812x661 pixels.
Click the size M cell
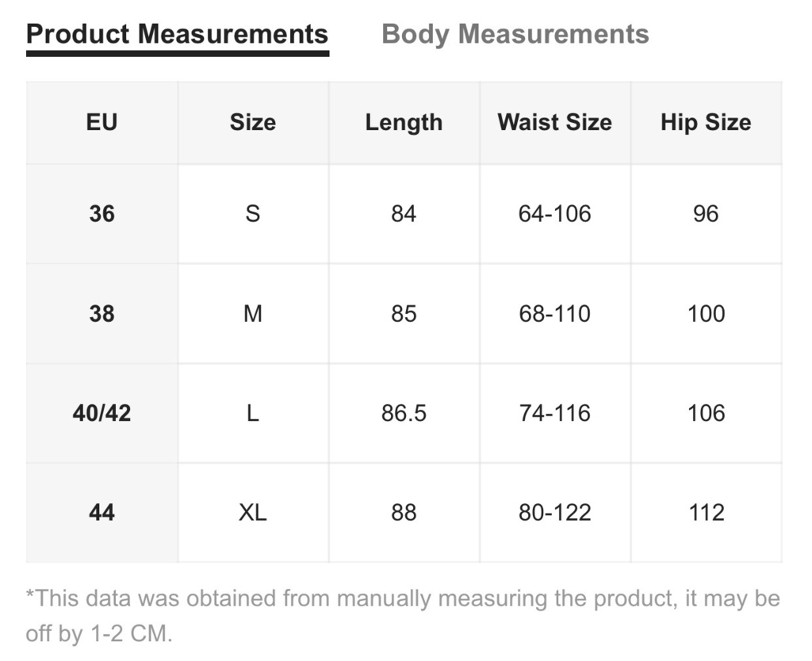point(253,314)
